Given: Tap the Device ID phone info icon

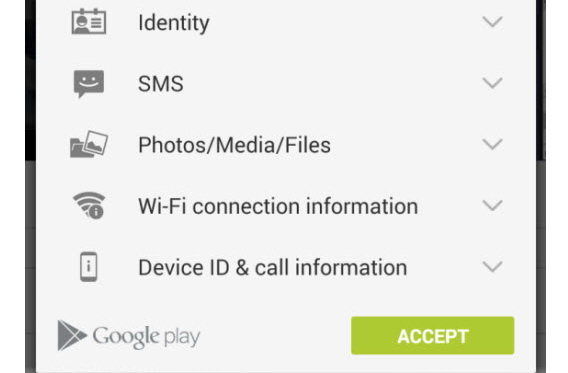Looking at the screenshot, I should [89, 267].
